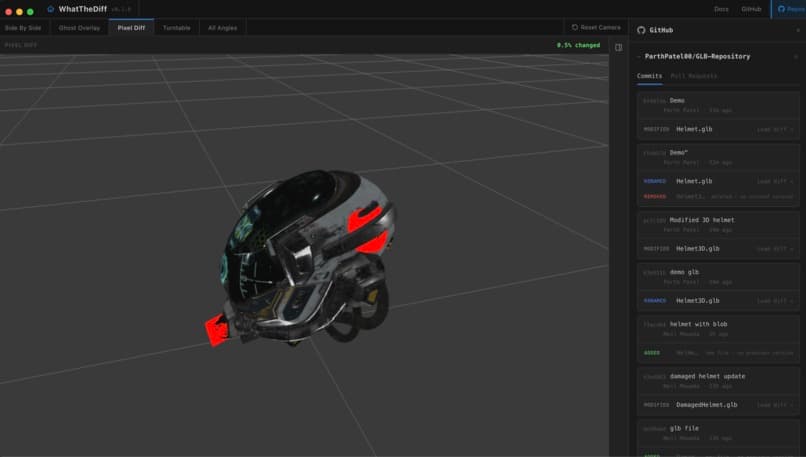
Task: Click the GitHub octocat icon in panel header
Action: click(641, 30)
